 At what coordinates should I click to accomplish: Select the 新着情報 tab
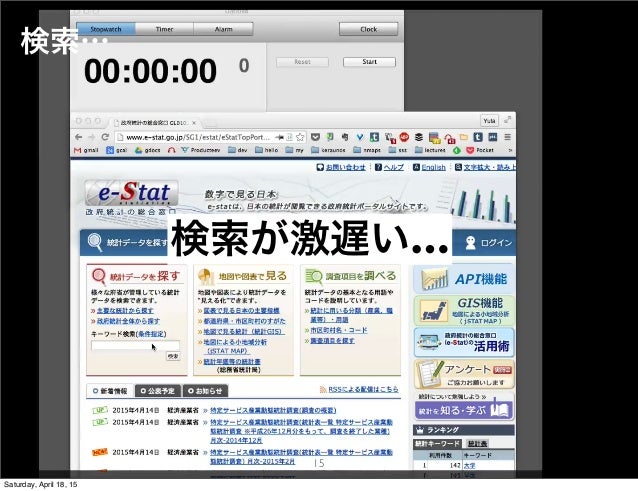pos(110,391)
